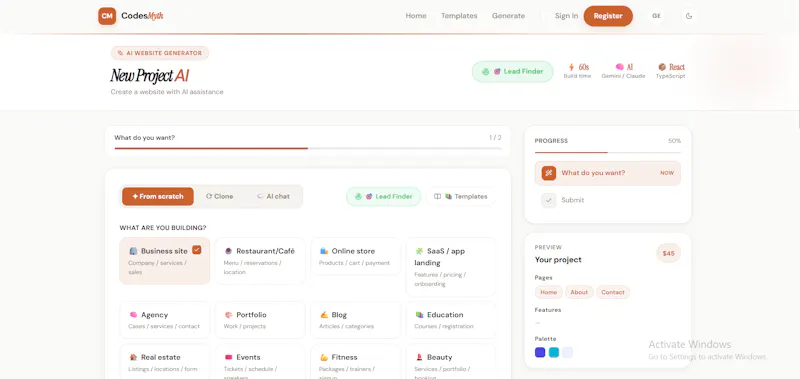Click the Portfolio palette icon

click(228, 315)
